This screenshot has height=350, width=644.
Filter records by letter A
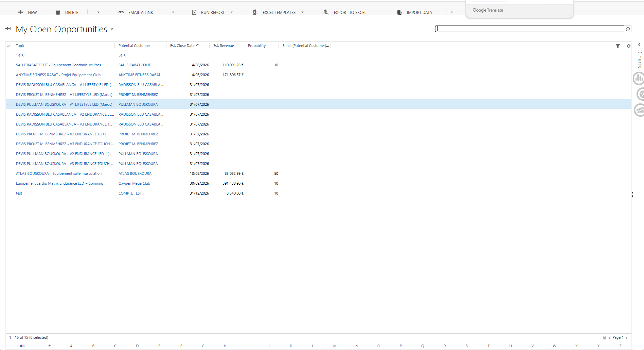pyautogui.click(x=71, y=346)
